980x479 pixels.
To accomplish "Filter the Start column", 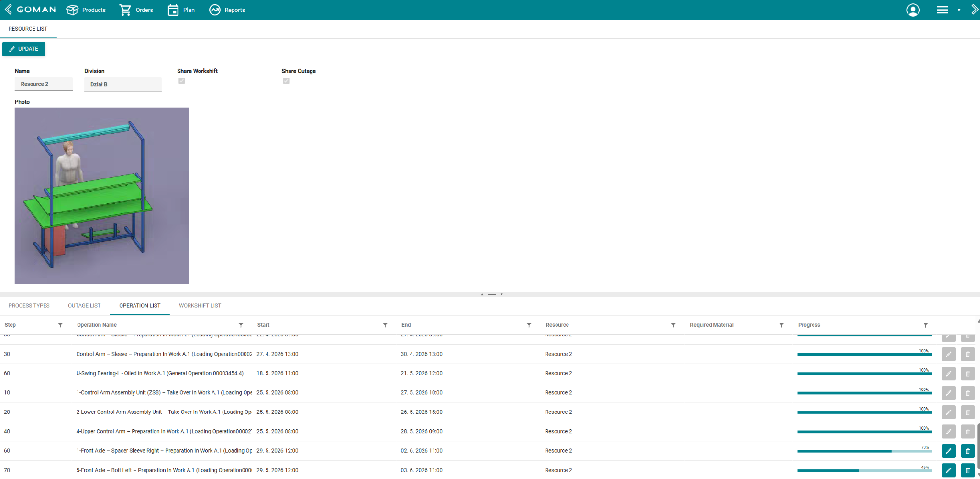I will [385, 325].
